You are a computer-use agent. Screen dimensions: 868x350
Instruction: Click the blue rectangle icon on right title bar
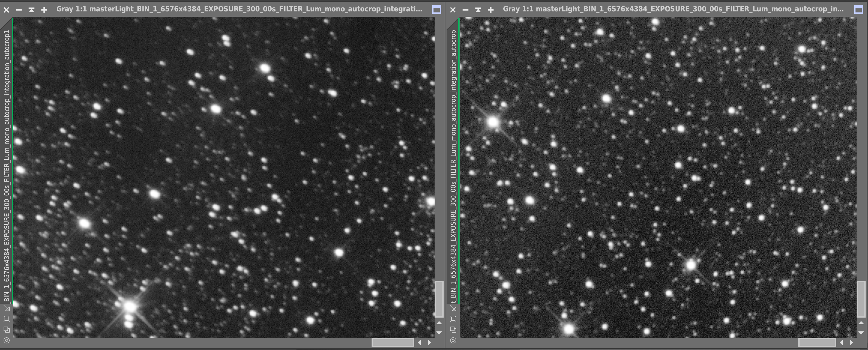pyautogui.click(x=859, y=10)
